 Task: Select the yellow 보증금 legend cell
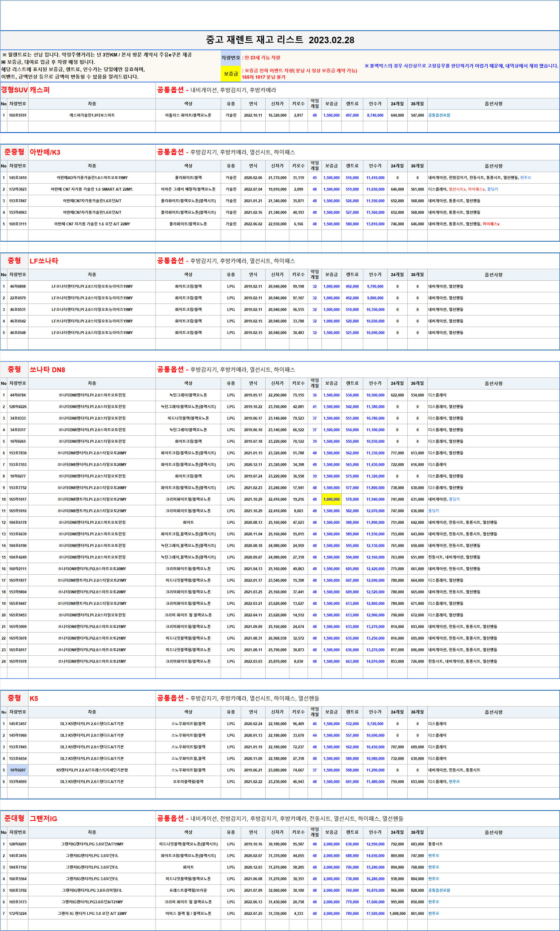pyautogui.click(x=231, y=74)
